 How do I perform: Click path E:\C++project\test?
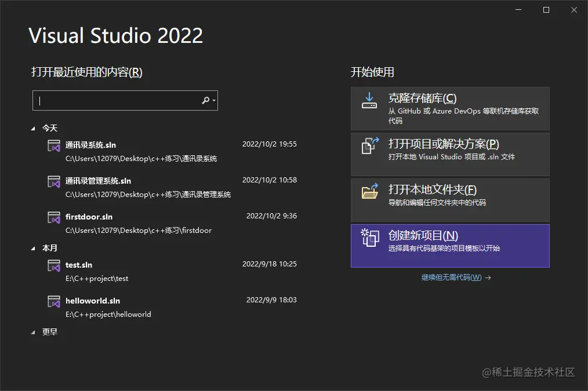coord(97,278)
